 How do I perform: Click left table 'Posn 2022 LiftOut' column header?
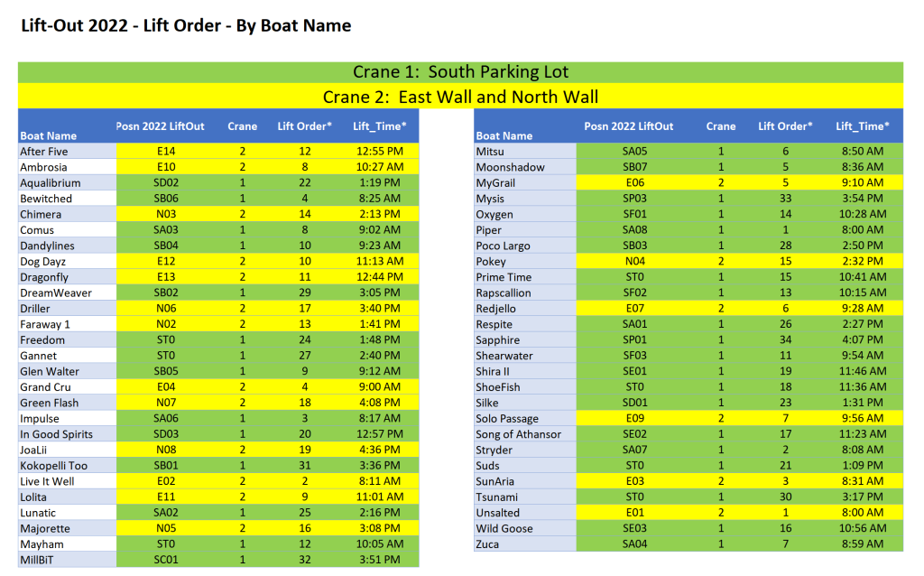(161, 126)
